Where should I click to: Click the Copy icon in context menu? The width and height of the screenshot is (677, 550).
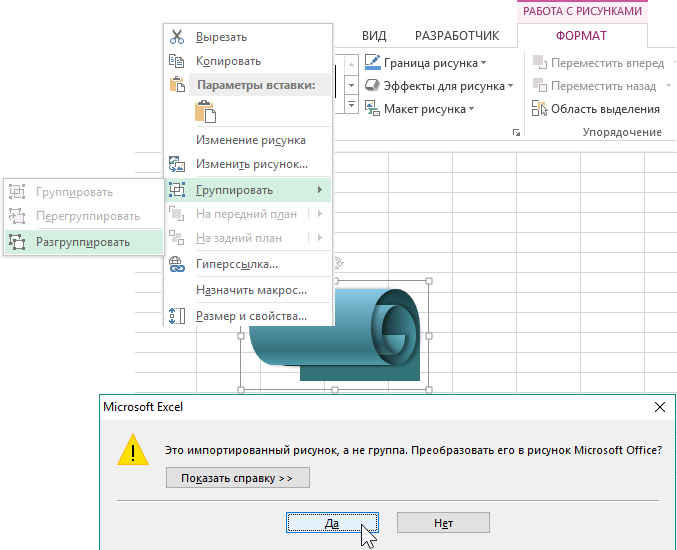(177, 61)
